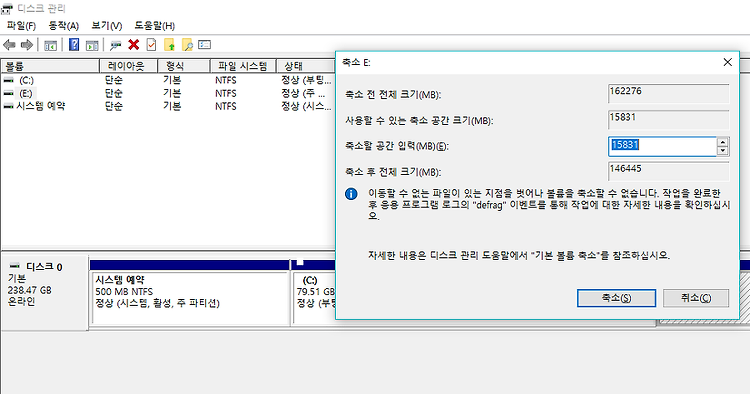Select the (E:) volume row

167,93
